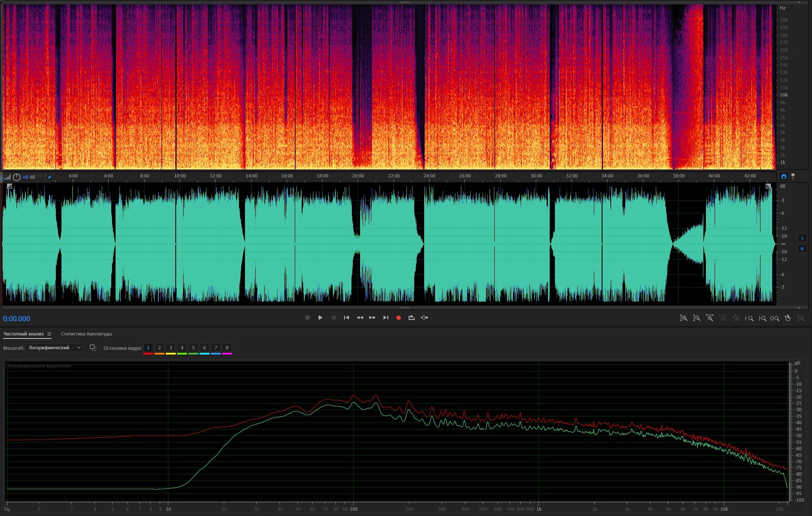This screenshot has height=516, width=812.
Task: Toggle the right channel button below L
Action: pos(802,248)
